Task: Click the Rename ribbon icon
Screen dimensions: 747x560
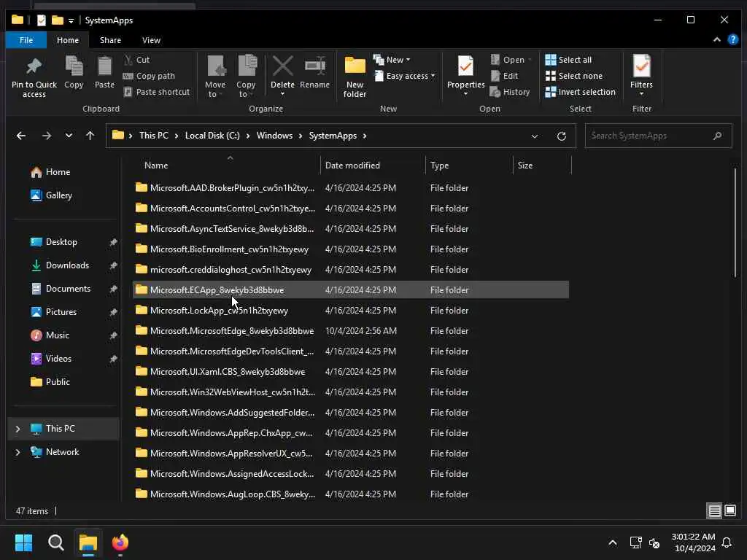Action: [x=315, y=72]
